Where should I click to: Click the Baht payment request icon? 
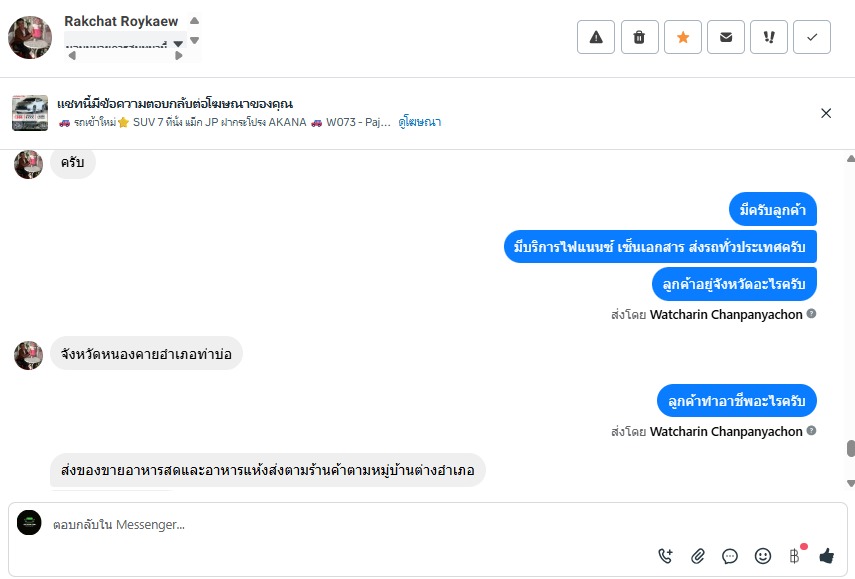click(794, 556)
